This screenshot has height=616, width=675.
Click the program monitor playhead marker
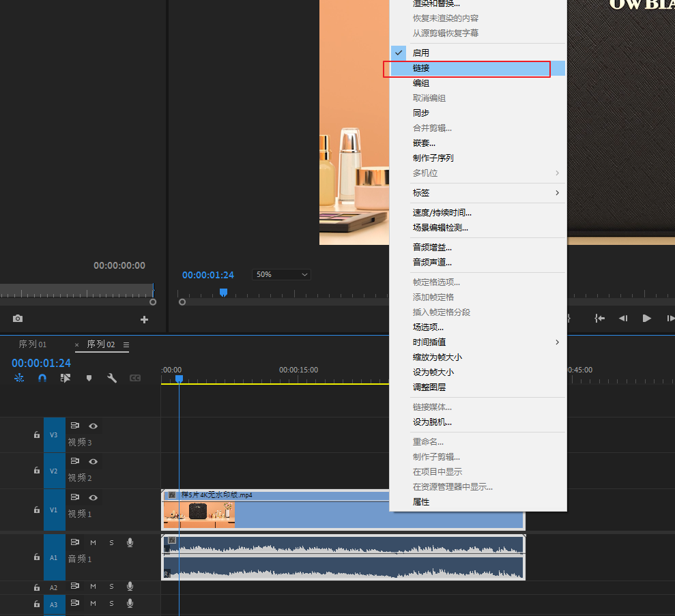pos(223,292)
